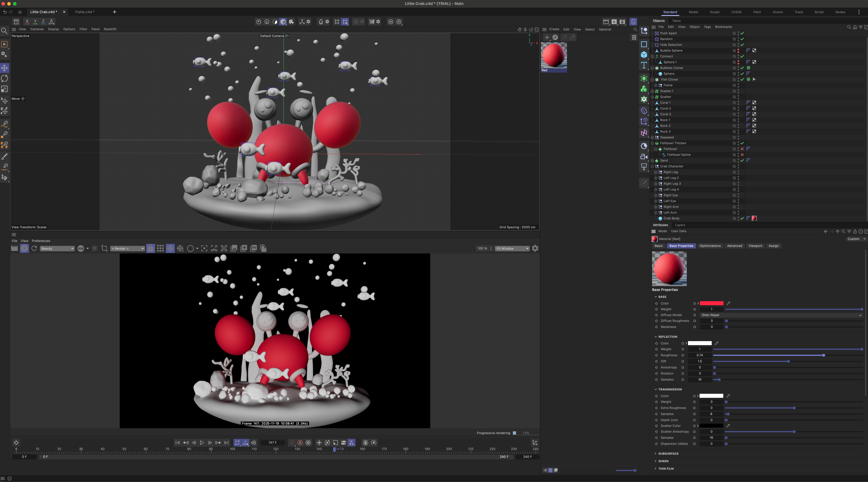868x482 pixels.
Task: Expand the SHEEN section
Action: [x=656, y=461]
